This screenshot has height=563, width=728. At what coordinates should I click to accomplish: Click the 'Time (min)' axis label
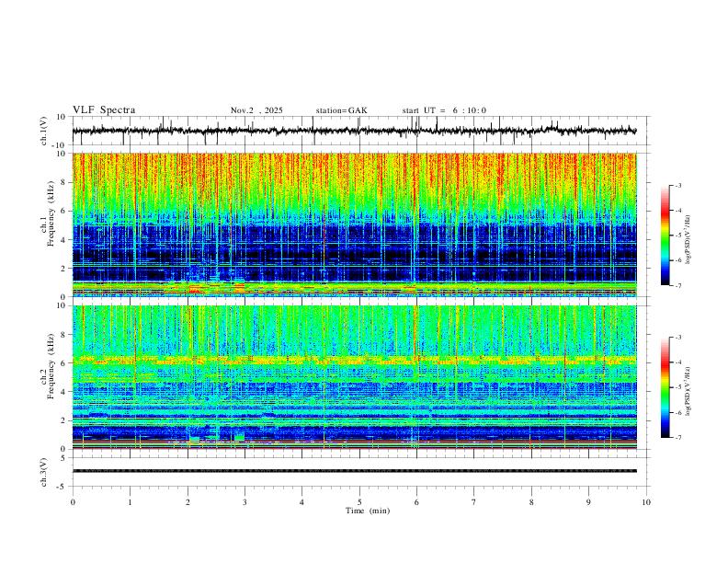point(368,511)
